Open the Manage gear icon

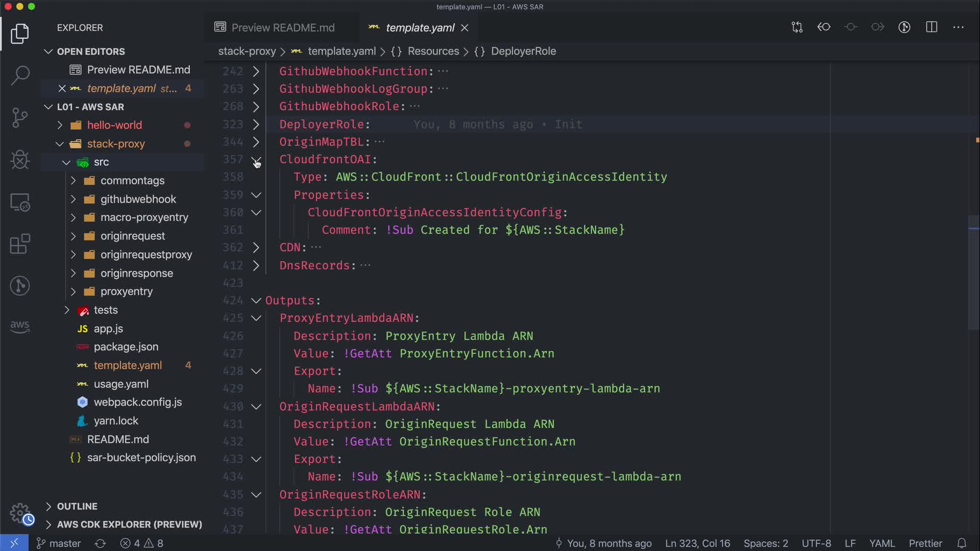[x=20, y=513]
